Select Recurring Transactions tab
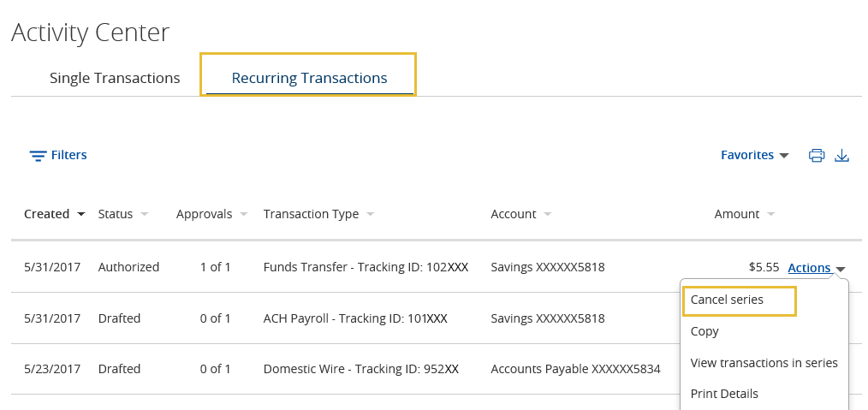 coord(309,78)
